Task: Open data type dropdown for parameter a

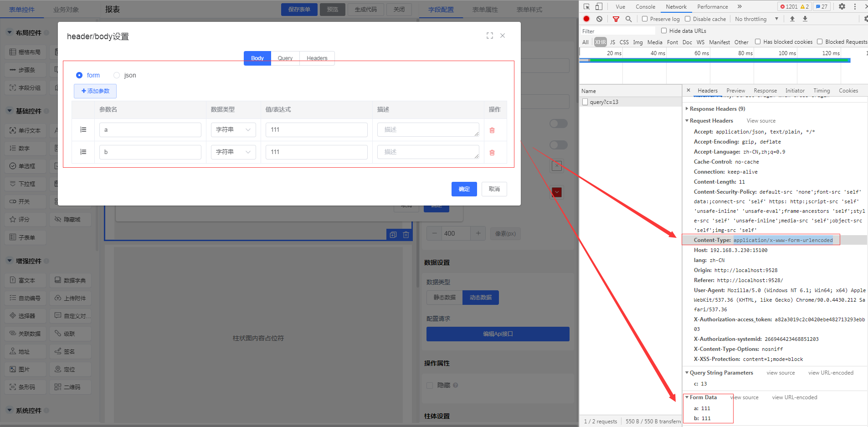Action: click(x=233, y=130)
